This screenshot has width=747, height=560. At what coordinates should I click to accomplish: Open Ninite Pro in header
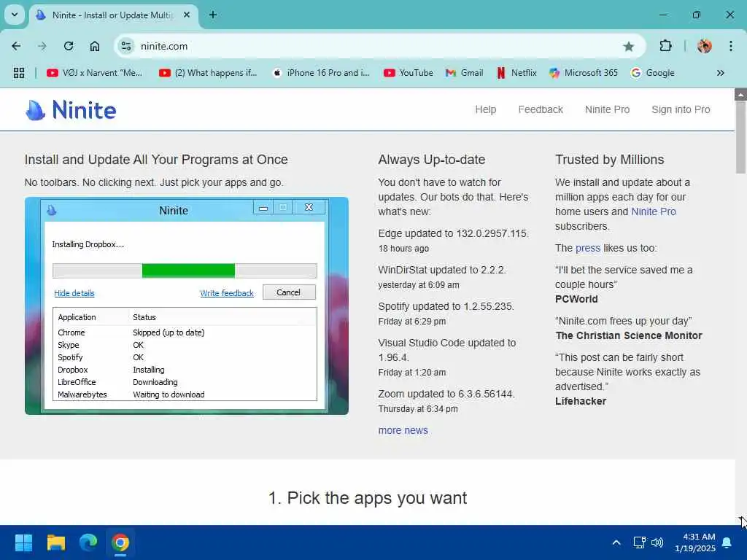pos(607,109)
